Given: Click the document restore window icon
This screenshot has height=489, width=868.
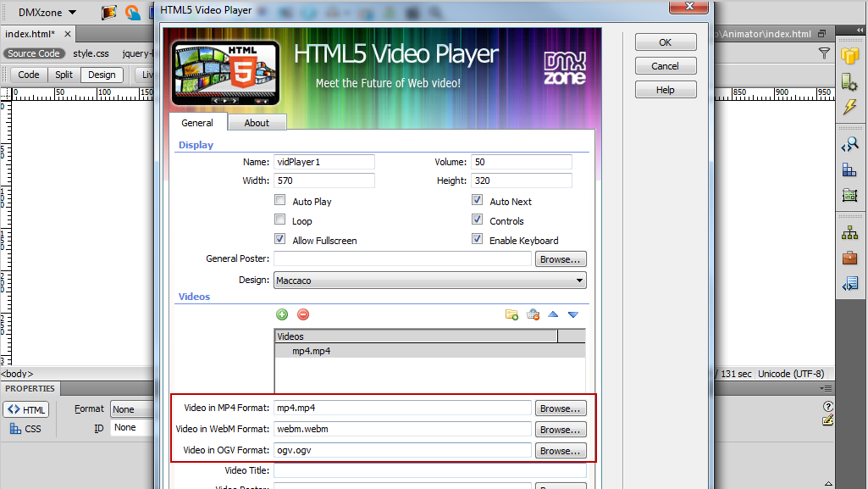Looking at the screenshot, I should click(x=822, y=34).
